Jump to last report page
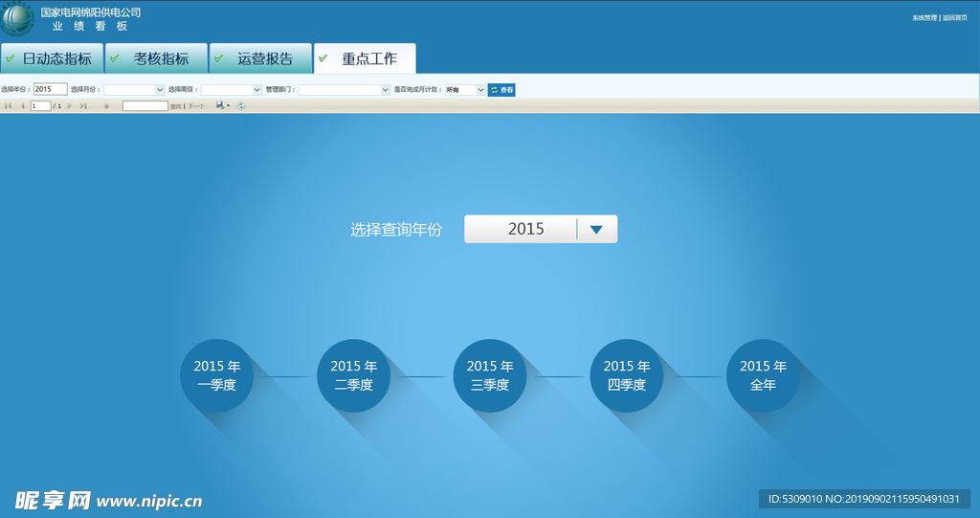 coord(84,106)
